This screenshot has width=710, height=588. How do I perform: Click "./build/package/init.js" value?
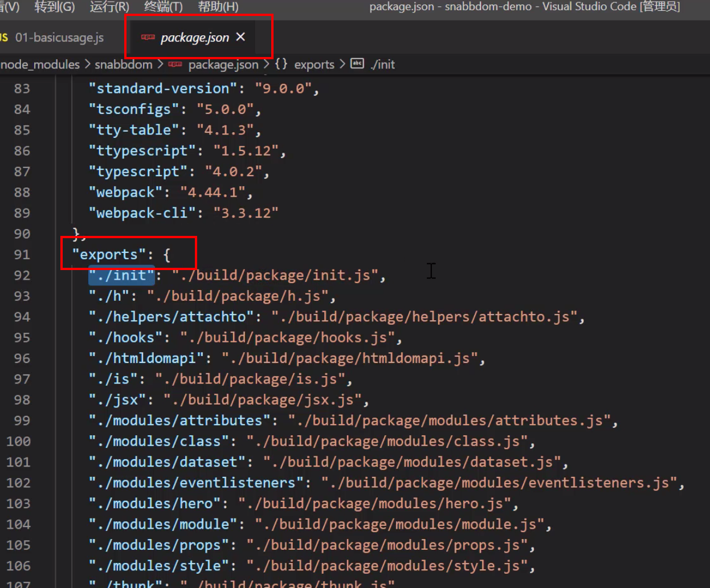click(x=275, y=276)
